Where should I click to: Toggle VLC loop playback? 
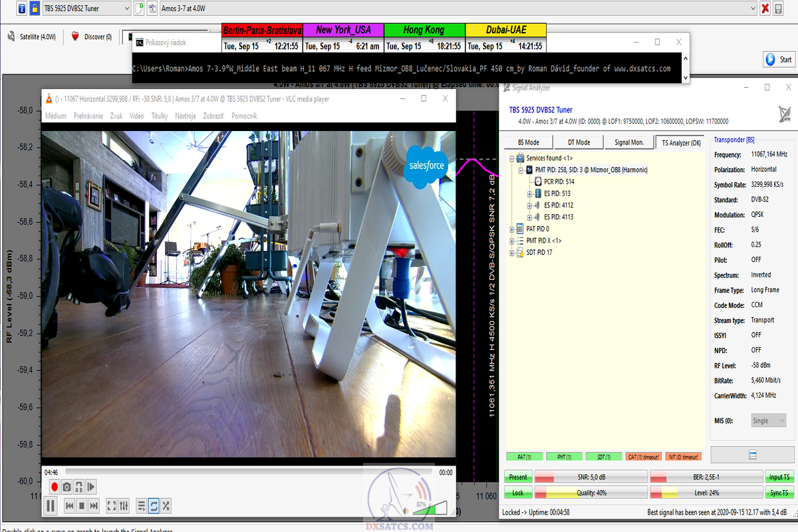[154, 506]
